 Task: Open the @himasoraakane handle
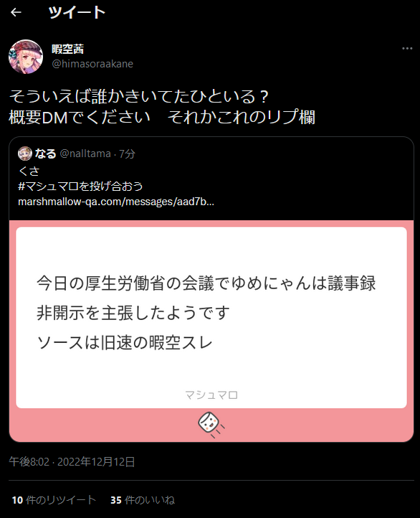[x=92, y=64]
